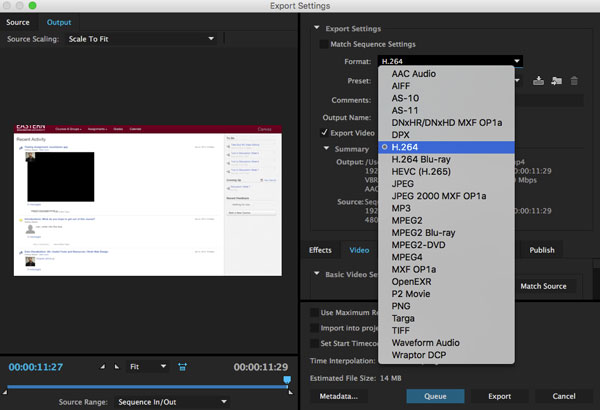Click the Set Out Point marker icon
Image resolution: width=600 pixels, height=410 pixels.
(x=117, y=367)
